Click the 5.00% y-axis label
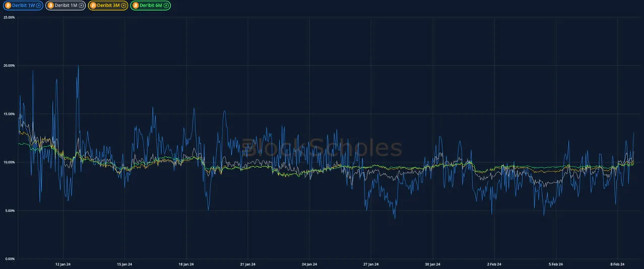This screenshot has height=269, width=644. (10, 211)
